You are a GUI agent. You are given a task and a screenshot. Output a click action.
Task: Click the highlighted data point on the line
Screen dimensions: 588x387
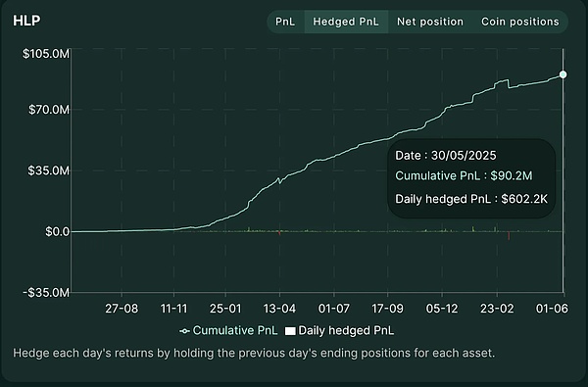point(563,74)
